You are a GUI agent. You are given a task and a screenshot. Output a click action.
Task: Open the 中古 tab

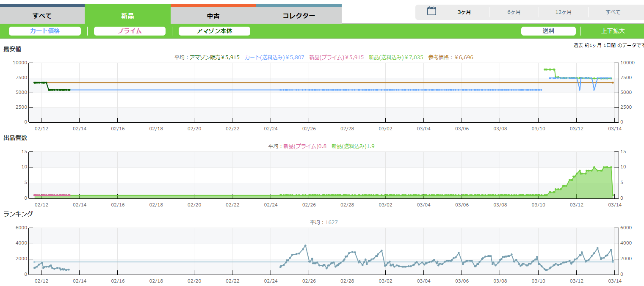coord(213,16)
